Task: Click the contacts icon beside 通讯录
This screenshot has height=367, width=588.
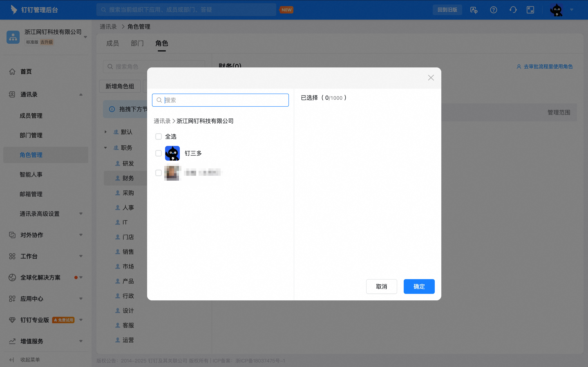Action: (x=12, y=94)
